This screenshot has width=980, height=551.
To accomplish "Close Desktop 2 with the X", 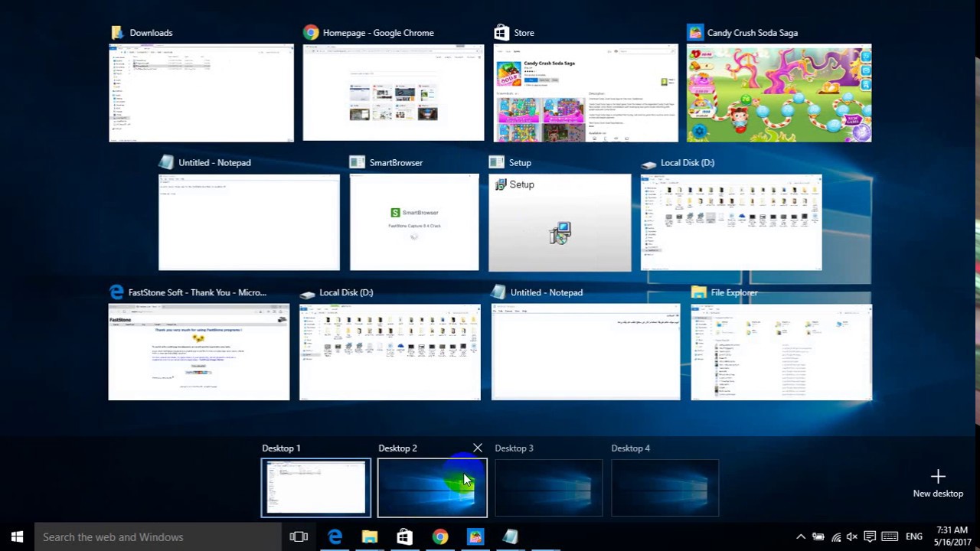I will coord(478,448).
